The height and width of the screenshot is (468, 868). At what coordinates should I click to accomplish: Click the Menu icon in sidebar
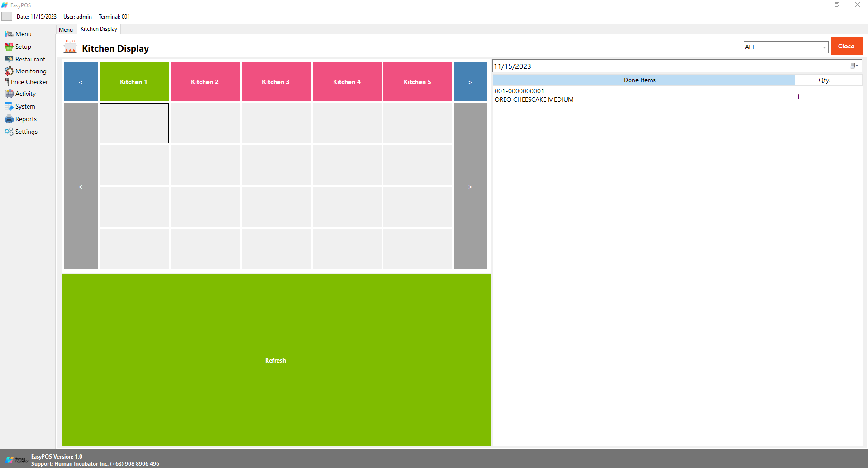[x=9, y=34]
